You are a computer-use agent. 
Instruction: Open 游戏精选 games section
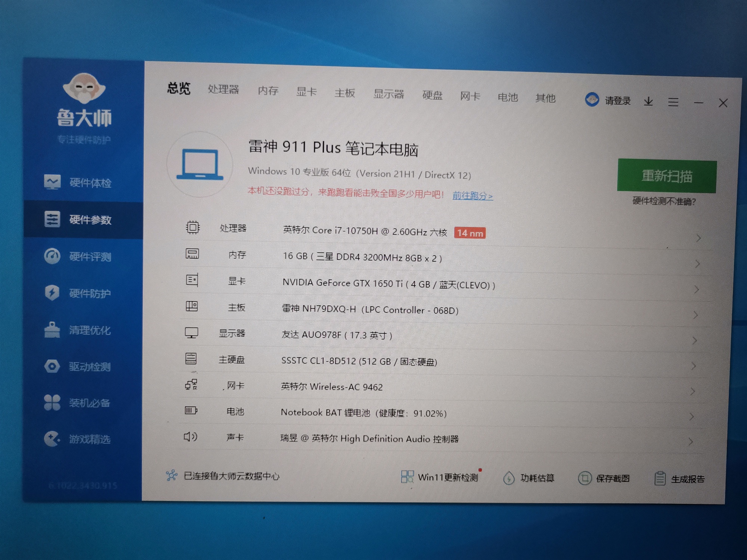[83, 439]
